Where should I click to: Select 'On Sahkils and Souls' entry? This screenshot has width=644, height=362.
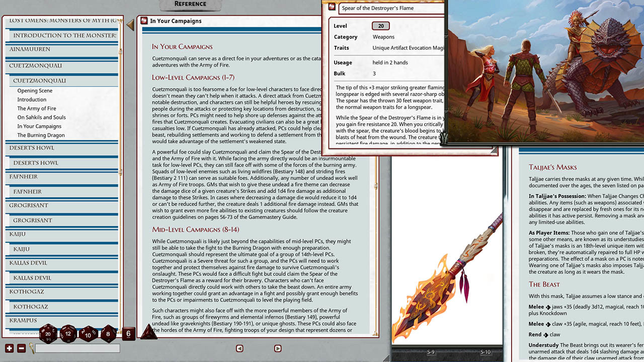[41, 117]
